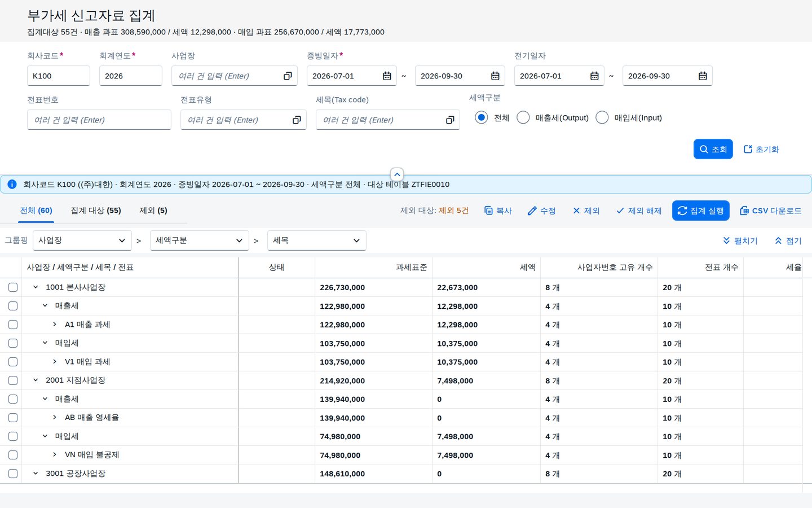Collapse all rows with 접기
The image size is (812, 508).
coord(788,240)
